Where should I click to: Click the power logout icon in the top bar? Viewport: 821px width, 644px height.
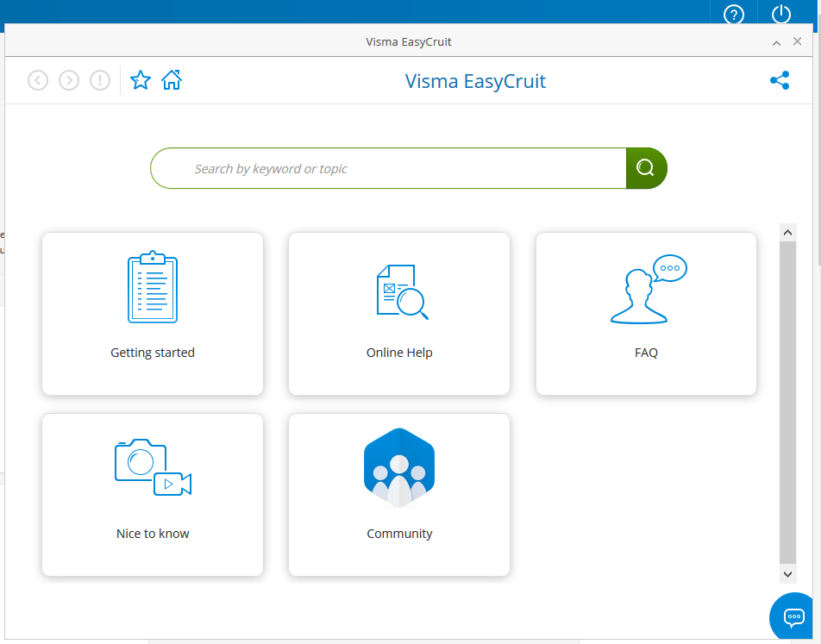pyautogui.click(x=781, y=14)
